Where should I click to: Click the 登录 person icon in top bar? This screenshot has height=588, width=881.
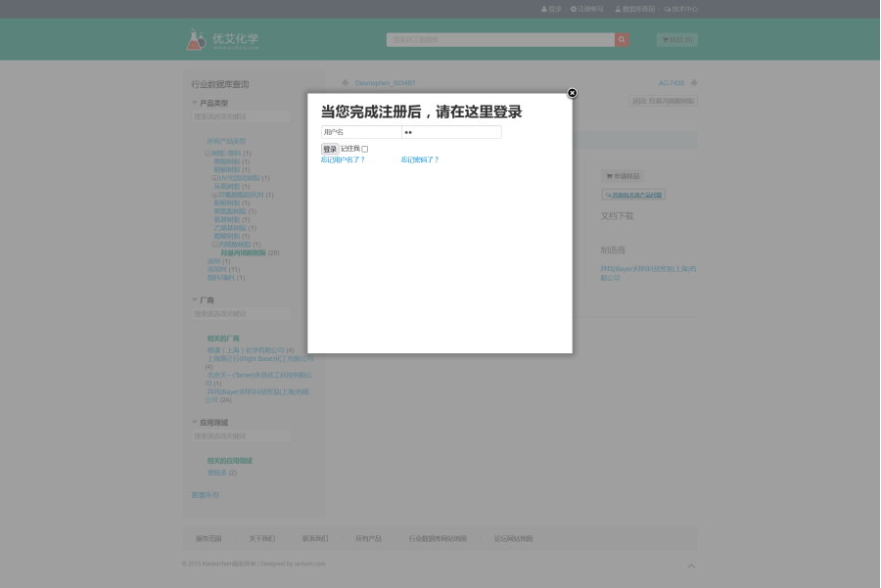pyautogui.click(x=545, y=9)
